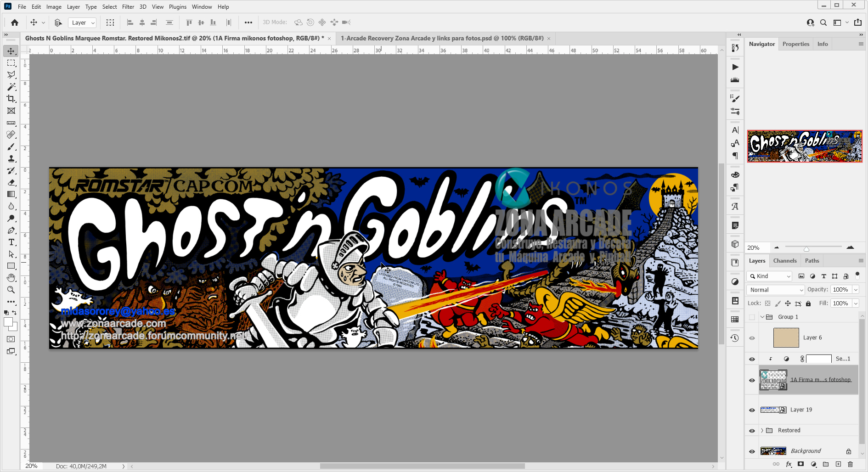Select the Horizontal Type tool
Viewport: 868px width, 472px height.
coord(11,242)
